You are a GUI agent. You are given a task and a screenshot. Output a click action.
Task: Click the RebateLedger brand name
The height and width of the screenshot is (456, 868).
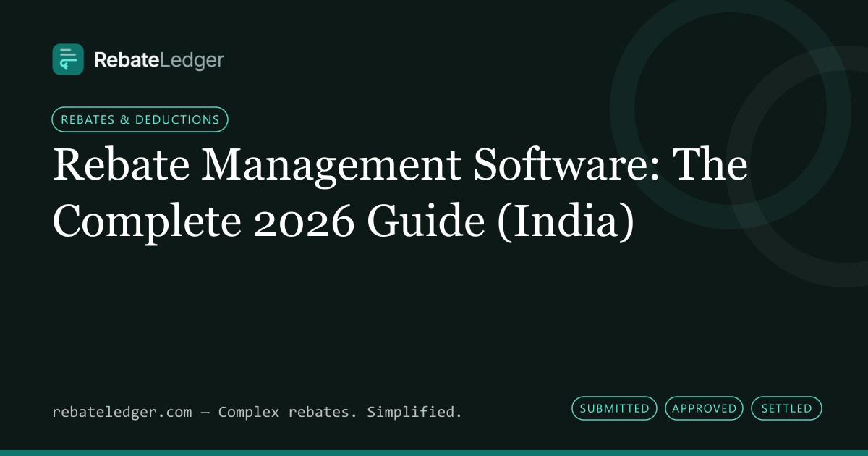(159, 60)
